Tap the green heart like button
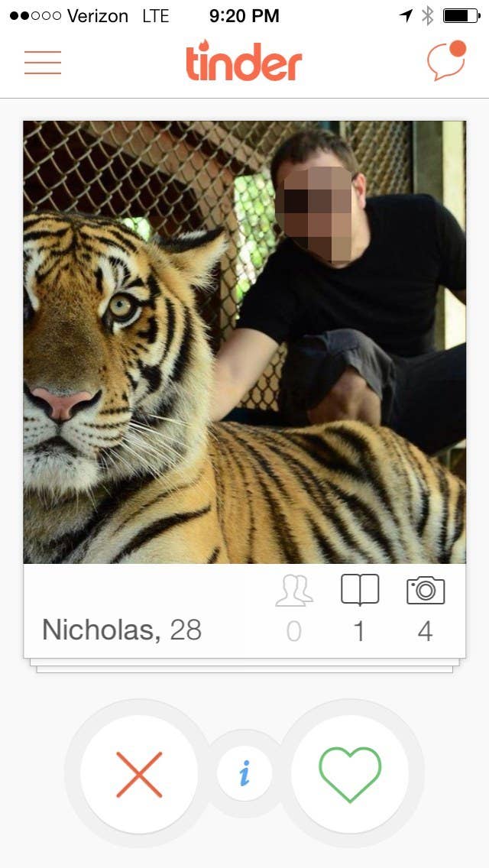Viewport: 489px width, 868px height. (x=350, y=774)
